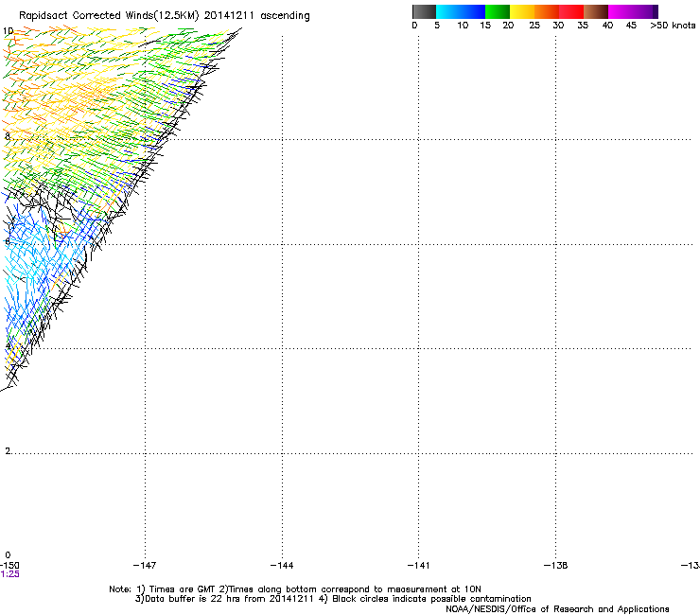Click the NOAA/NESDIS credit text
The width and height of the screenshot is (700, 615).
[557, 609]
